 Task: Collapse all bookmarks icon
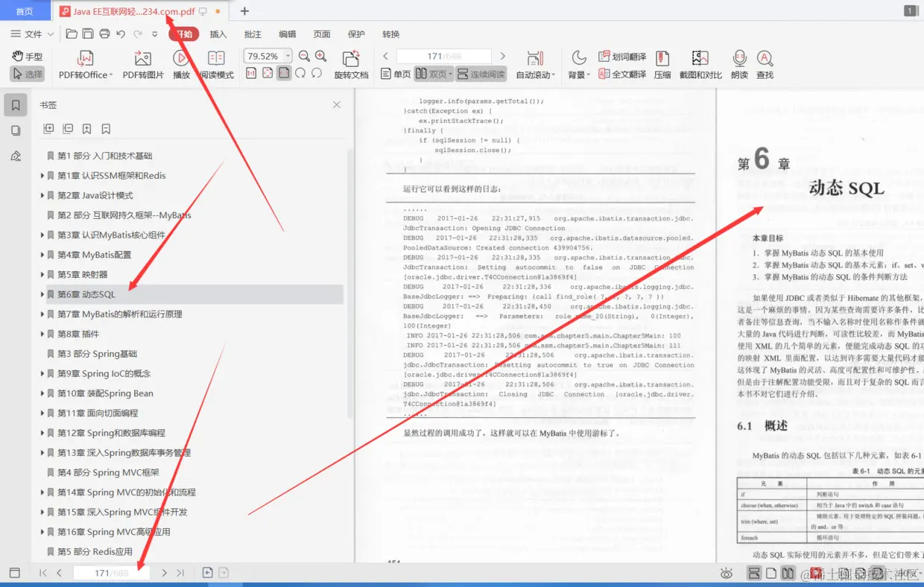point(68,129)
